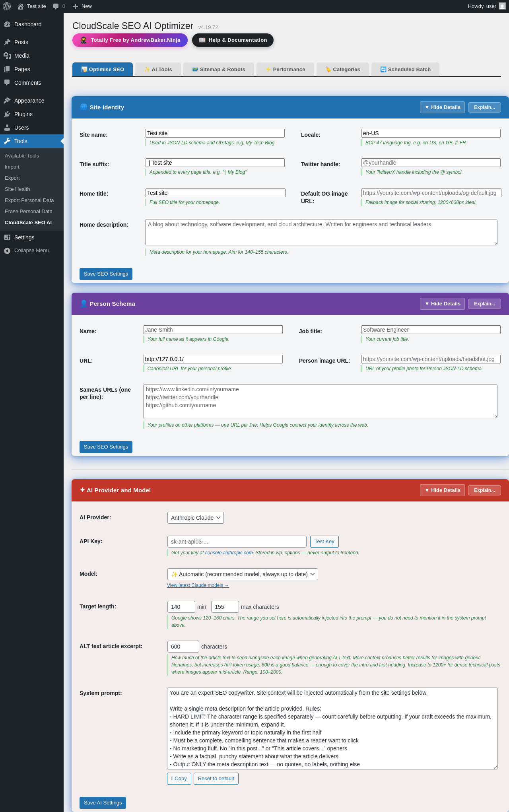Click the Plugins plug icon in sidebar
Viewport: 509px width, 812px height.
pos(7,114)
